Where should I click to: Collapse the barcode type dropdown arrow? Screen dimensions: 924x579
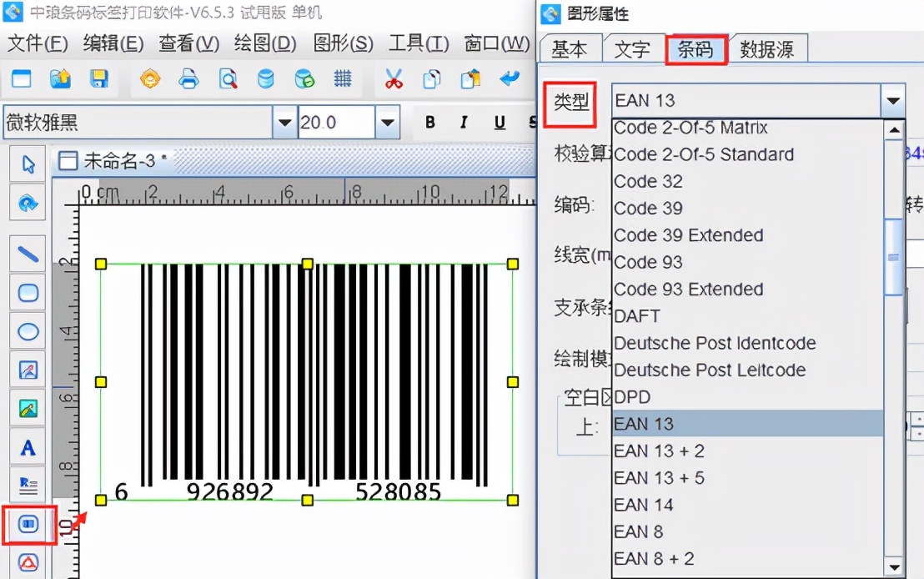[893, 100]
